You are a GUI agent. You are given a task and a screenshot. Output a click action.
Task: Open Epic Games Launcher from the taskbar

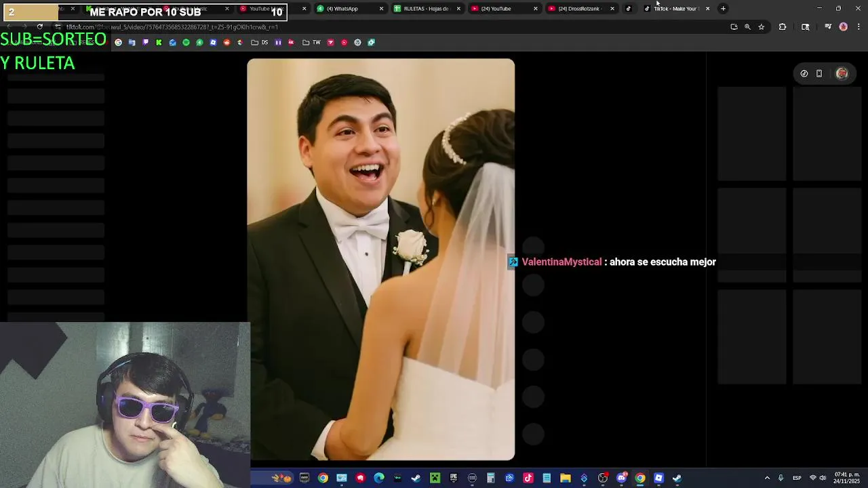tap(454, 478)
